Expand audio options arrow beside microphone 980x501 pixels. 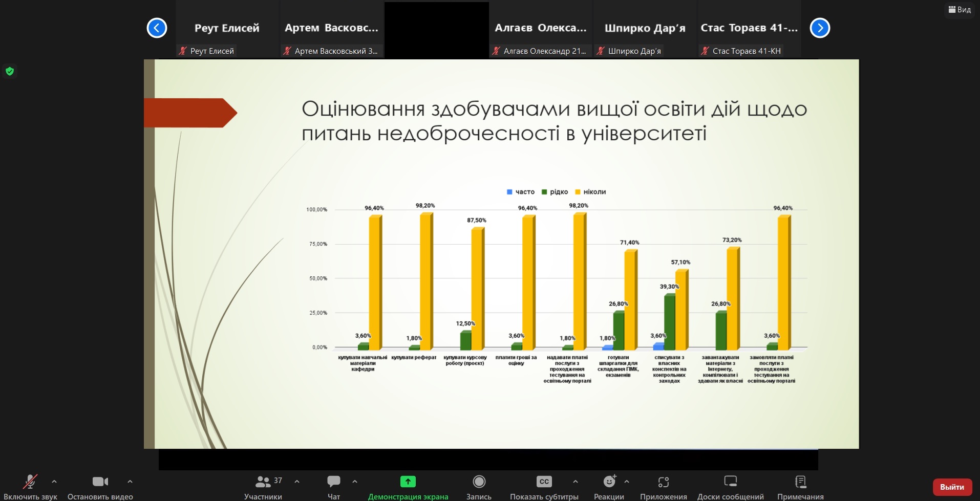(54, 482)
